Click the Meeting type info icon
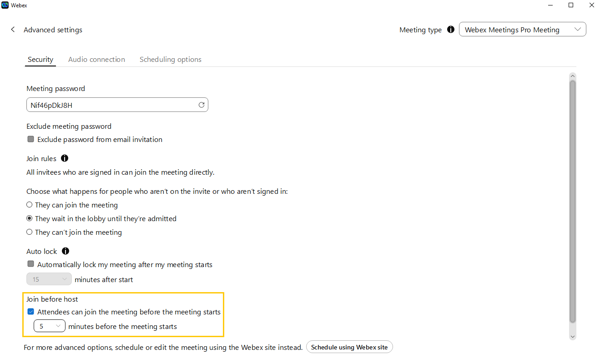600x364 pixels. point(450,30)
